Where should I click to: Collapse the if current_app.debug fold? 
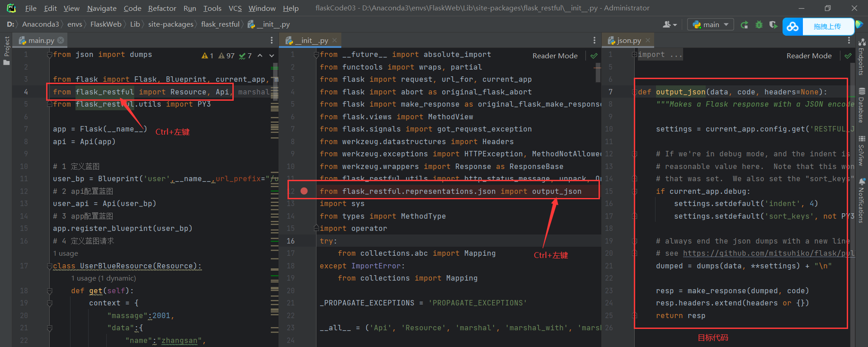click(x=634, y=192)
